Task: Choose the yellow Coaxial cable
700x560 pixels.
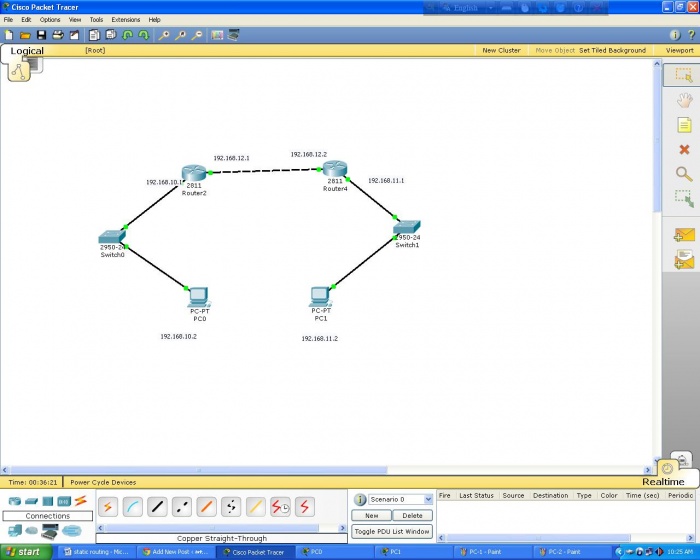Action: (255, 507)
